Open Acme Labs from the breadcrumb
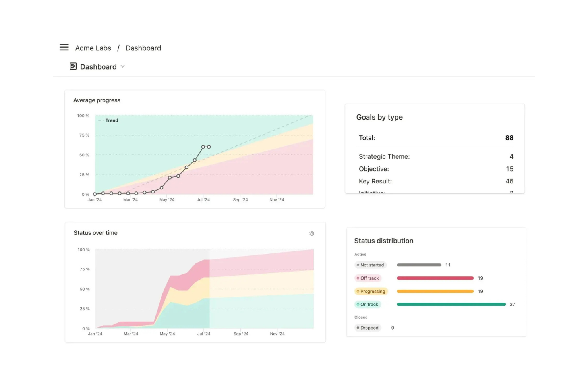Screen dimensions: 588x392 click(x=93, y=48)
